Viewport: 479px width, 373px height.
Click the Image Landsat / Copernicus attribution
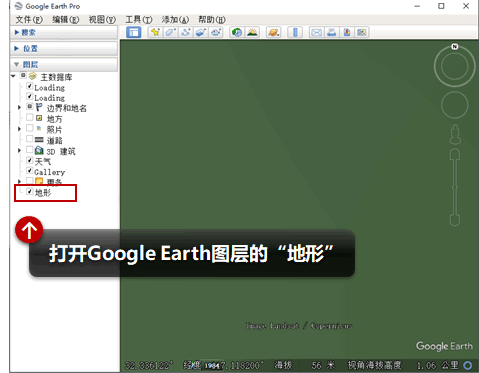point(299,326)
